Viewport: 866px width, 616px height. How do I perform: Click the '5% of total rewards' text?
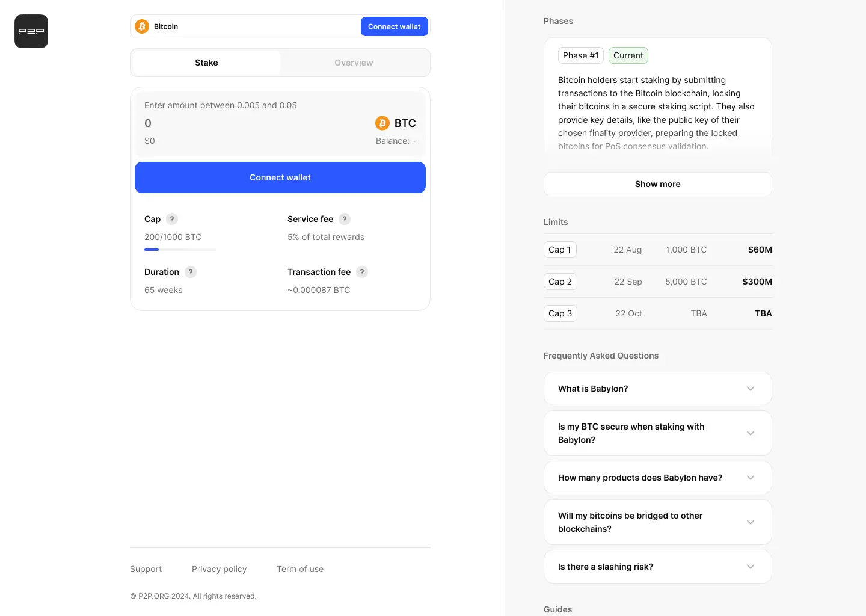coord(326,237)
